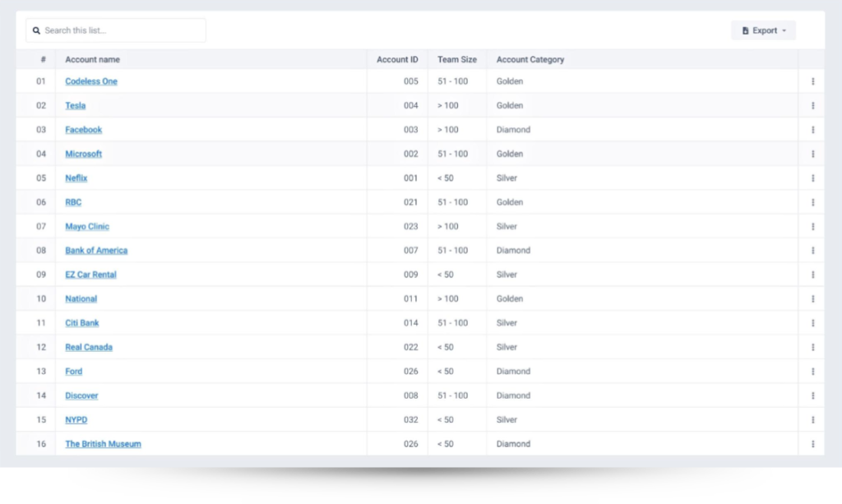Screen dimensions: 842x504
Task: Click the # column header
Action: point(43,59)
